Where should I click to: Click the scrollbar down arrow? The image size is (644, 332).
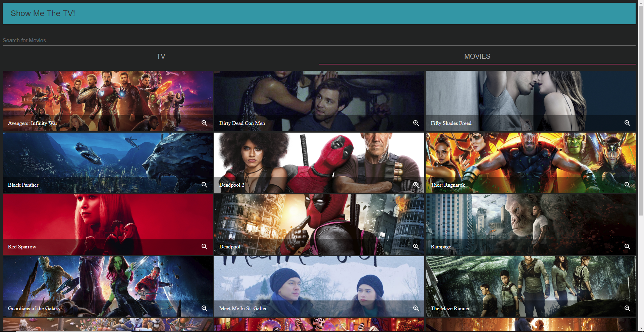click(641, 329)
